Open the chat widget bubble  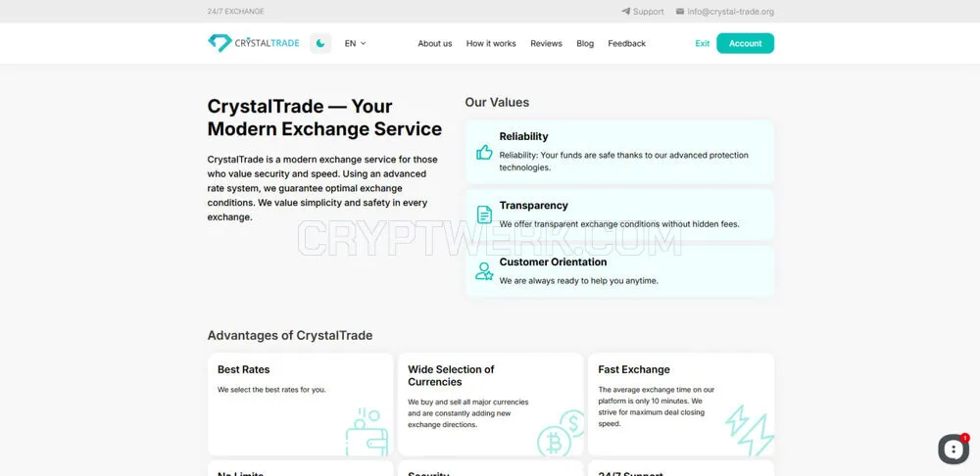954,449
